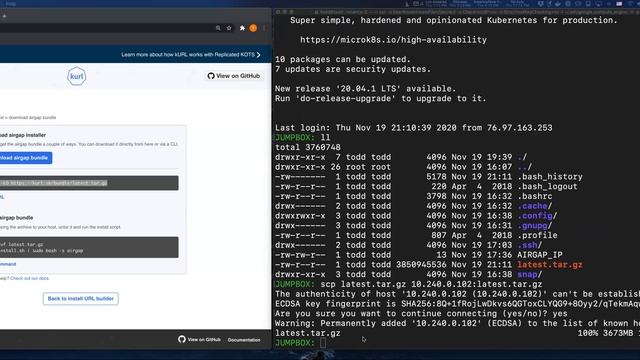The width and height of the screenshot is (640, 360).
Task: Click the 'Last login' line in terminal
Action: pos(413,128)
